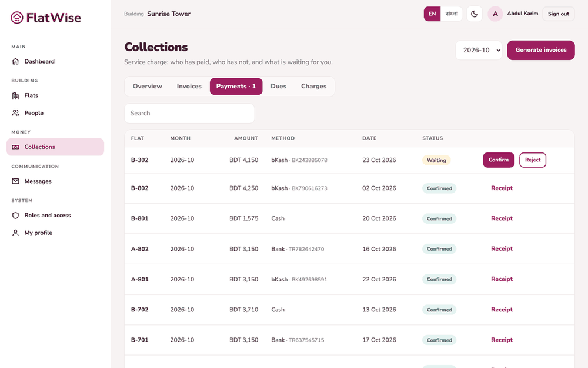Click the FlatWise house logo icon
Image resolution: width=588 pixels, height=368 pixels.
pos(17,18)
